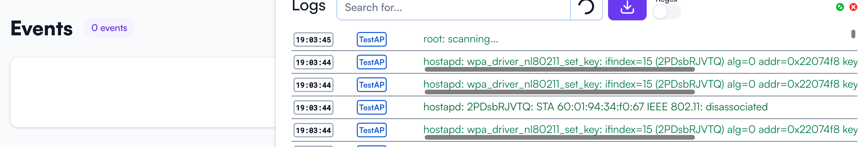
Task: Click the green circle icon at top right
Action: click(840, 7)
